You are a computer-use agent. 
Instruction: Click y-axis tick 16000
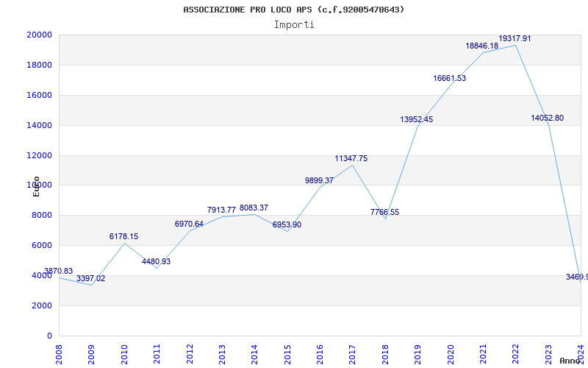coord(40,96)
